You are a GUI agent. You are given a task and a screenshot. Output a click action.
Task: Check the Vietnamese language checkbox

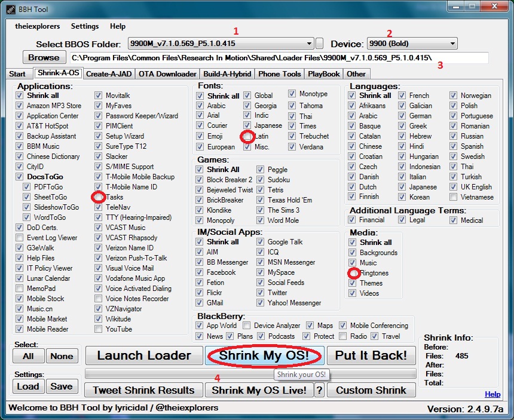(453, 197)
